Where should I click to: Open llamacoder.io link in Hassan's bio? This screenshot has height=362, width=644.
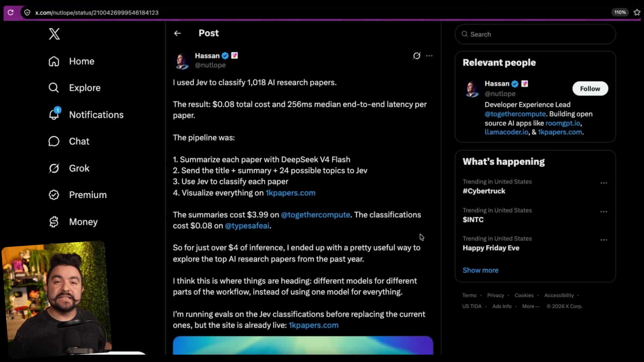506,132
